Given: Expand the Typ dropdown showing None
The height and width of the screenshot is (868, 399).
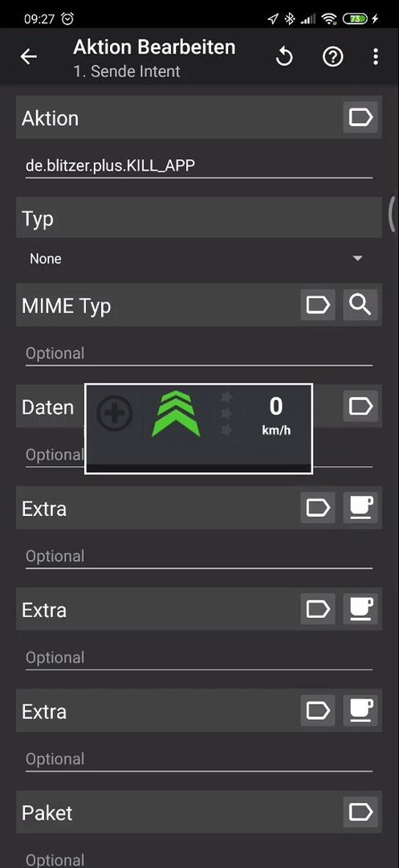Looking at the screenshot, I should (199, 259).
